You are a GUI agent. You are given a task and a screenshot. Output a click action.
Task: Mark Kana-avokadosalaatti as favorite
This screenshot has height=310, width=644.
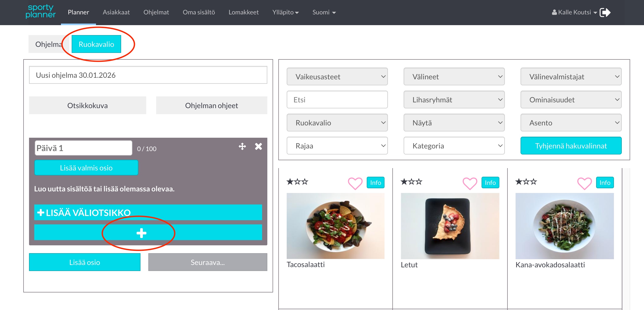584,183
